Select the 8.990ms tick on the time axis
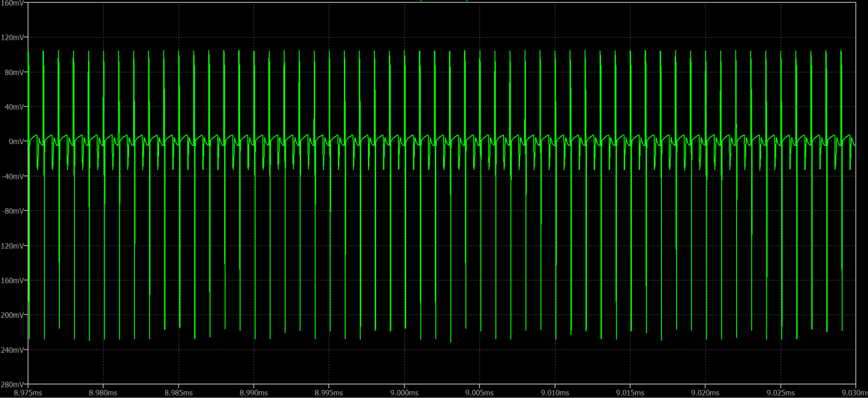Viewport: 868px width, 398px height. pos(254,392)
